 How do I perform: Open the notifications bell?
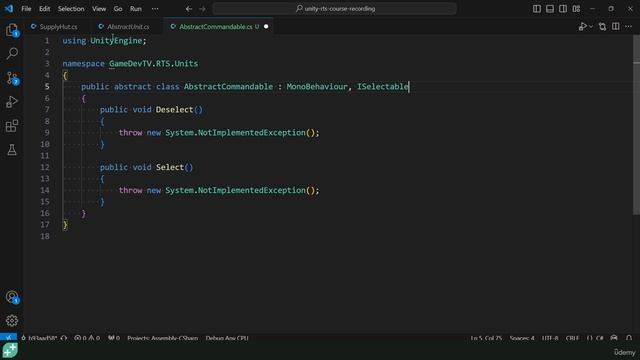pos(629,338)
